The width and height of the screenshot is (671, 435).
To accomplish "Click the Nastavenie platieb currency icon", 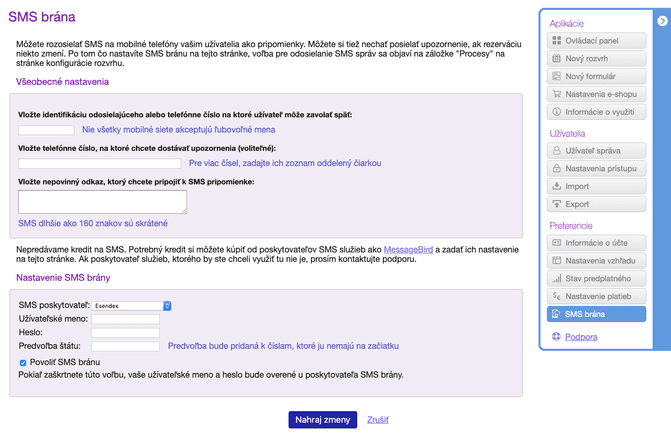I will coord(556,296).
